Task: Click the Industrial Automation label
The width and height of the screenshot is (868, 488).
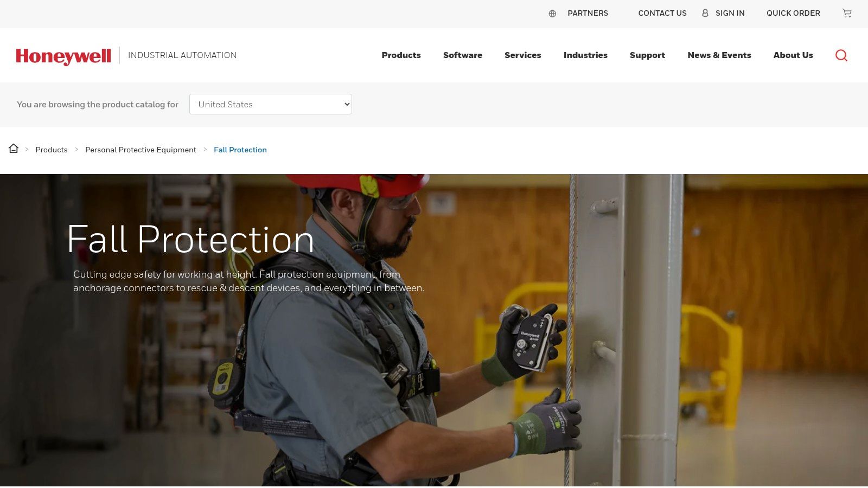Action: point(182,55)
